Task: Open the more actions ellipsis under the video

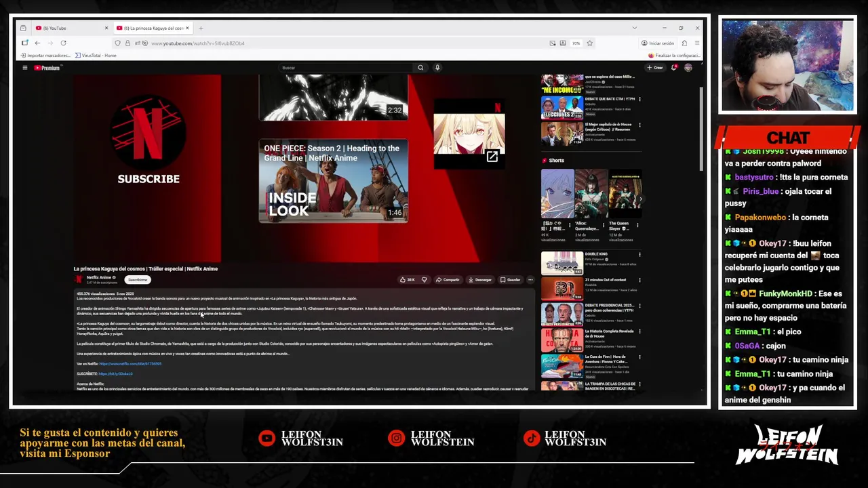Action: click(530, 280)
